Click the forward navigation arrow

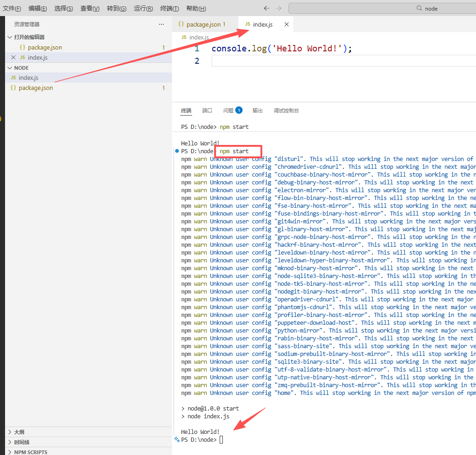pos(279,8)
